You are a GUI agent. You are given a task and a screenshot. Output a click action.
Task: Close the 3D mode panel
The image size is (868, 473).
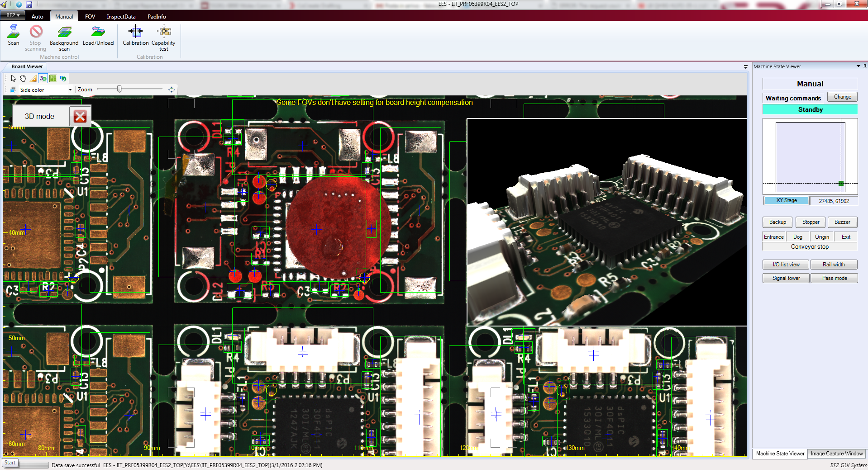pos(80,116)
